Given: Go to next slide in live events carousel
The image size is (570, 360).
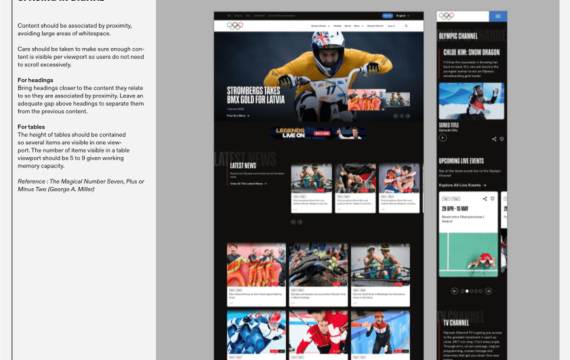Looking at the screenshot, I should (489, 291).
